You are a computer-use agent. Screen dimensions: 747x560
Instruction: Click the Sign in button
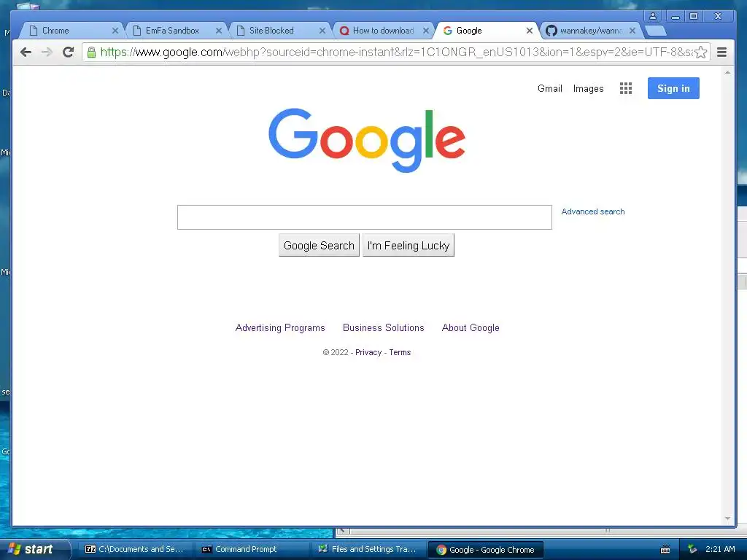pyautogui.click(x=673, y=88)
